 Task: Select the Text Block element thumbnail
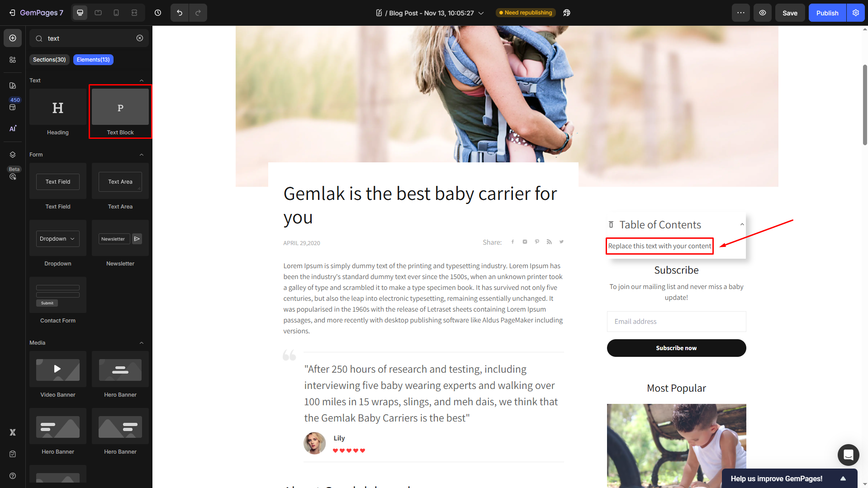pyautogui.click(x=120, y=107)
